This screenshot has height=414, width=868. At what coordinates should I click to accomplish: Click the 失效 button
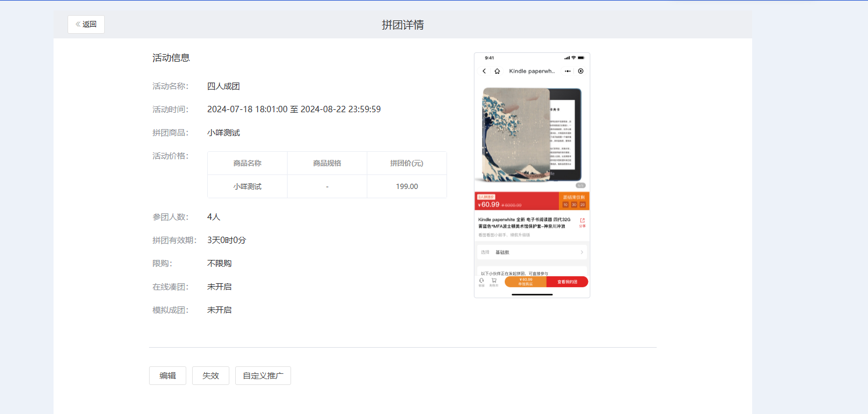tap(211, 376)
